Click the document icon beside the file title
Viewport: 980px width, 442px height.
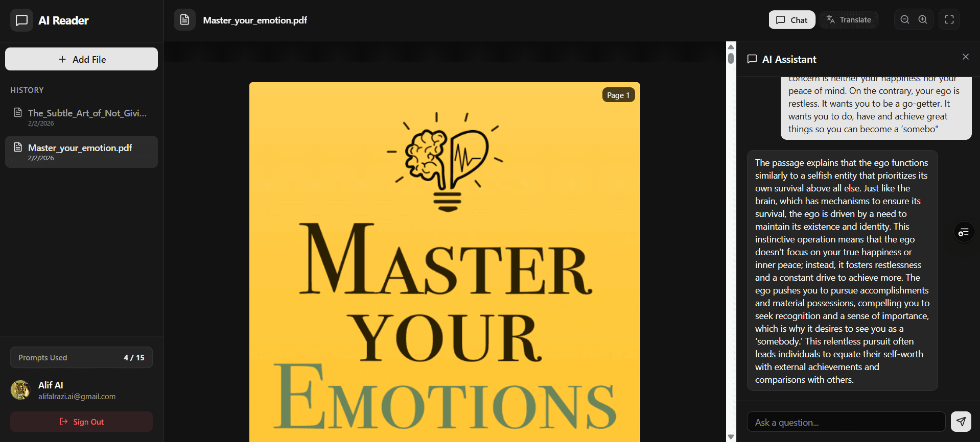tap(184, 20)
